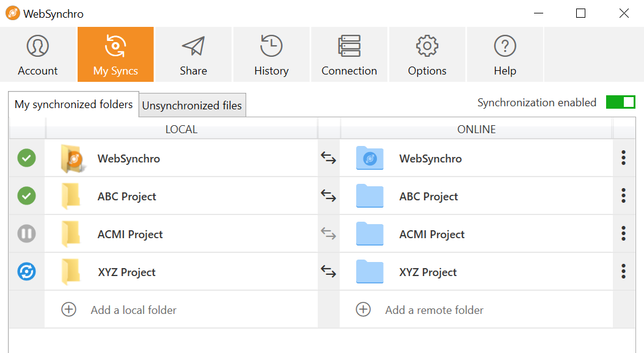Select the online XYZ Project folder name
This screenshot has height=353, width=644.
(x=428, y=272)
